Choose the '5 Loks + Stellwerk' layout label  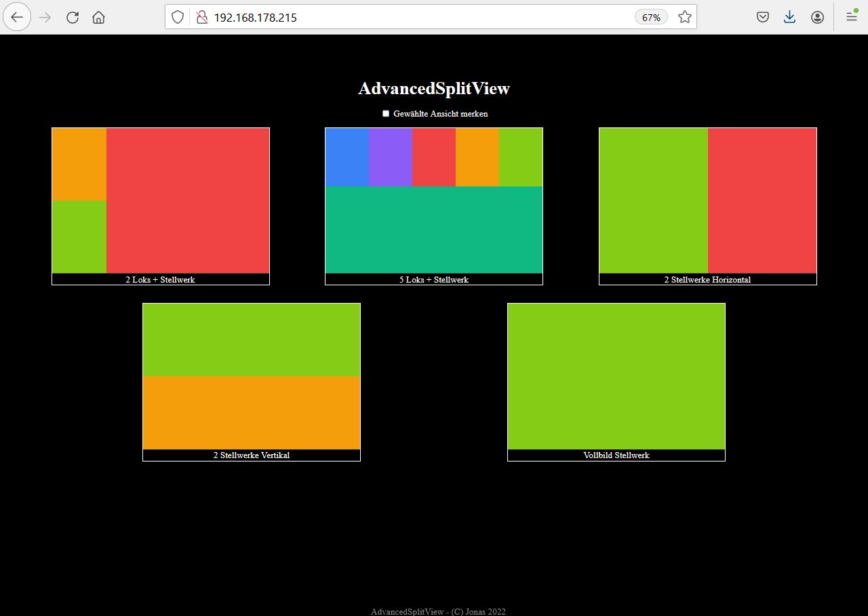[x=434, y=280]
